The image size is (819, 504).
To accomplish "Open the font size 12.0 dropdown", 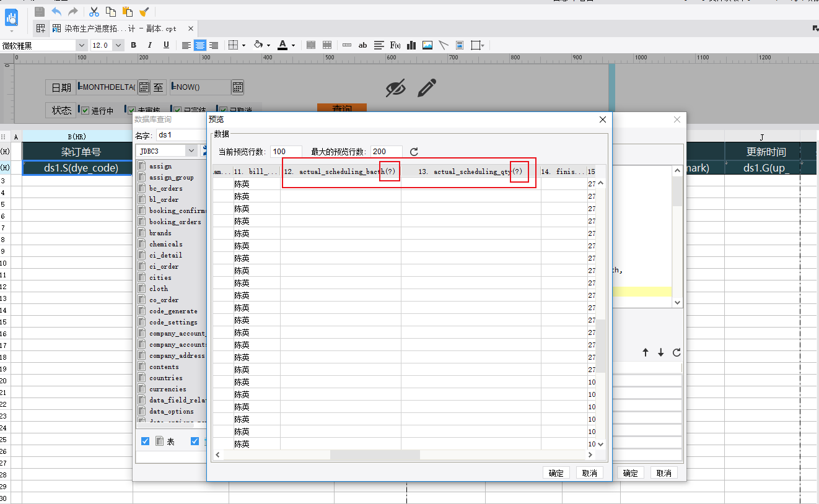I will pyautogui.click(x=118, y=45).
